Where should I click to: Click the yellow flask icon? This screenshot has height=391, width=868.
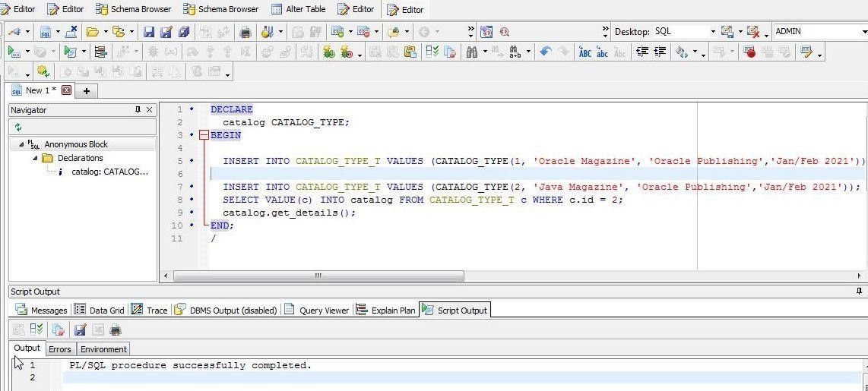268,32
